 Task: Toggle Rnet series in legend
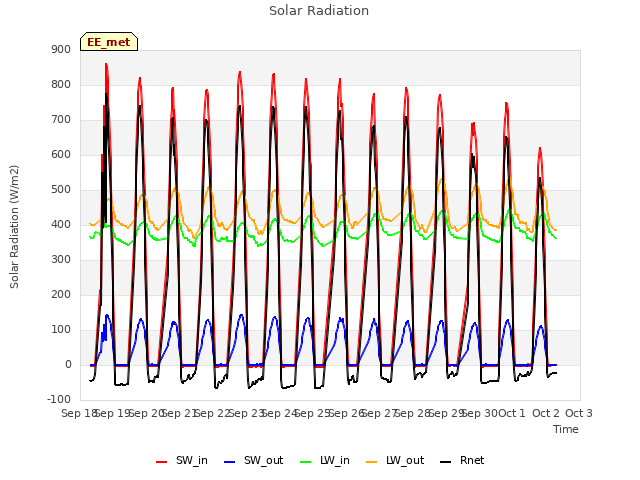462,460
